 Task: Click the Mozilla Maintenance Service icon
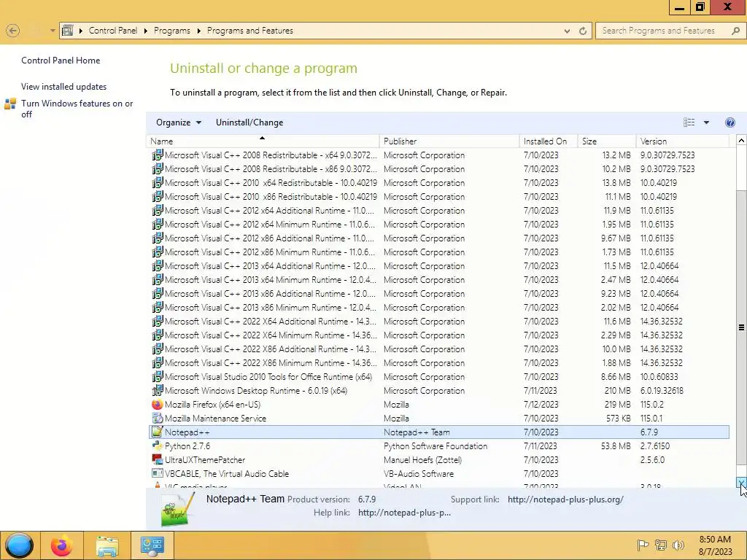(x=157, y=418)
